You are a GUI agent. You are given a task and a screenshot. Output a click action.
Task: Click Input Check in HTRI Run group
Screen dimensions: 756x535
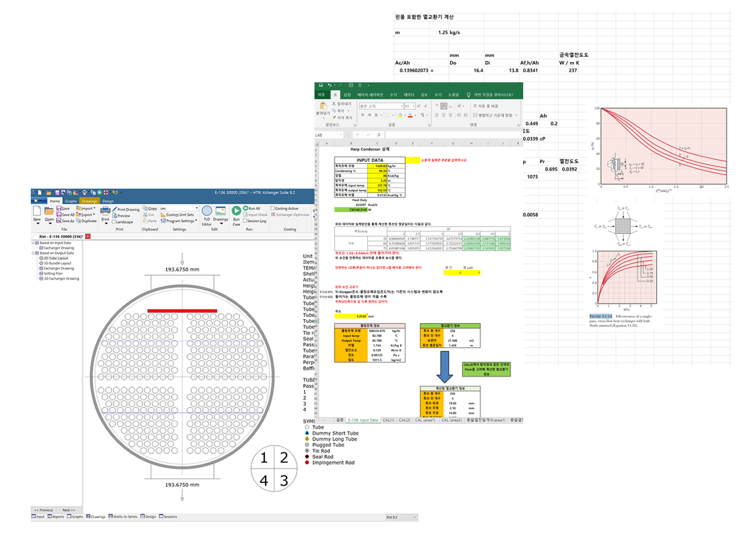(x=255, y=215)
